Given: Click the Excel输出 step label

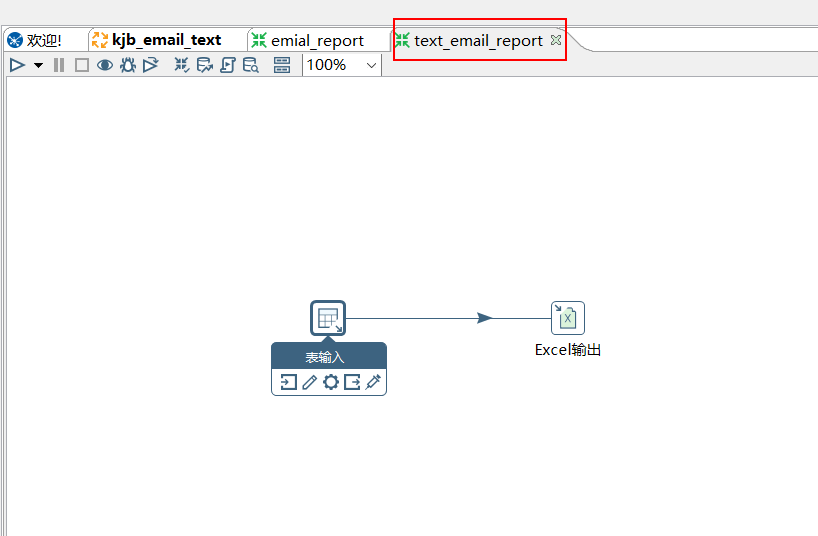Looking at the screenshot, I should click(568, 350).
